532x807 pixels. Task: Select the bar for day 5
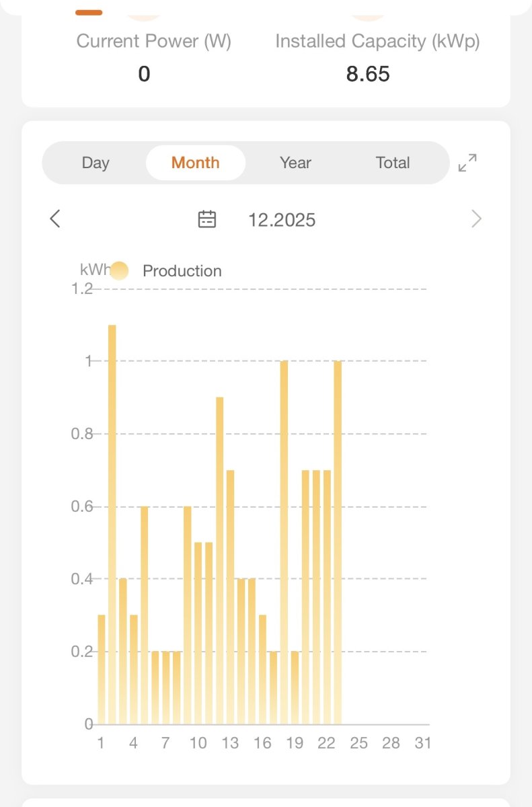(145, 615)
